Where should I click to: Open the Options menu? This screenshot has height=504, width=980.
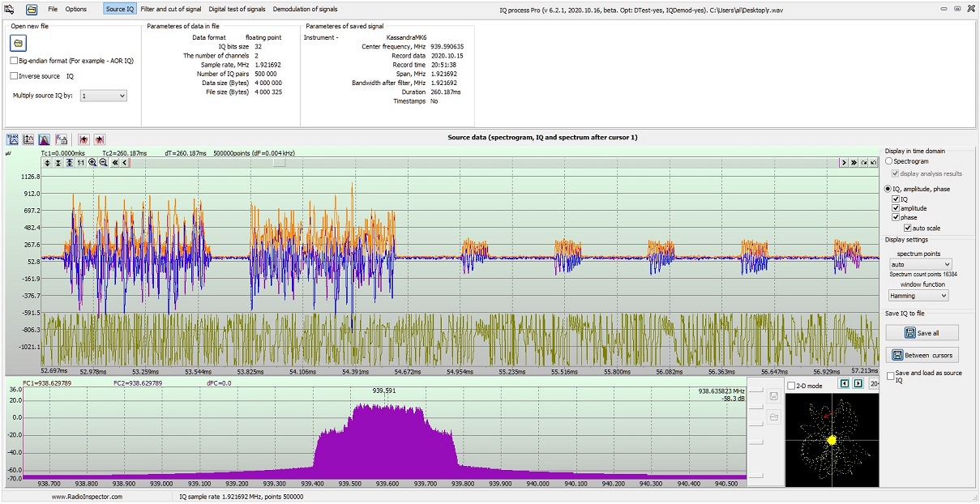76,9
